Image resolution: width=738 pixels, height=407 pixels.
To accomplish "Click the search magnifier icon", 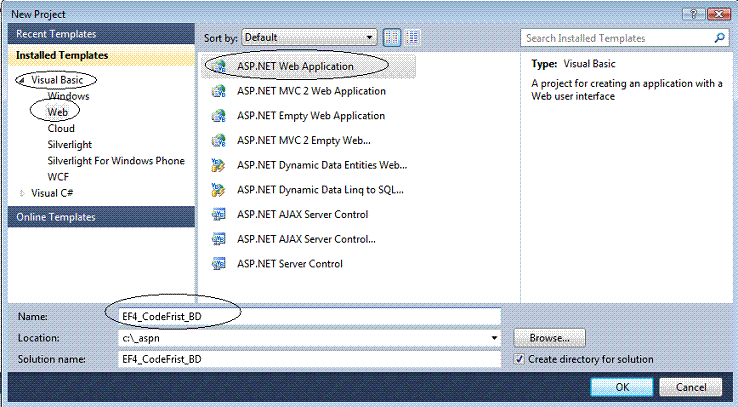I will [719, 38].
